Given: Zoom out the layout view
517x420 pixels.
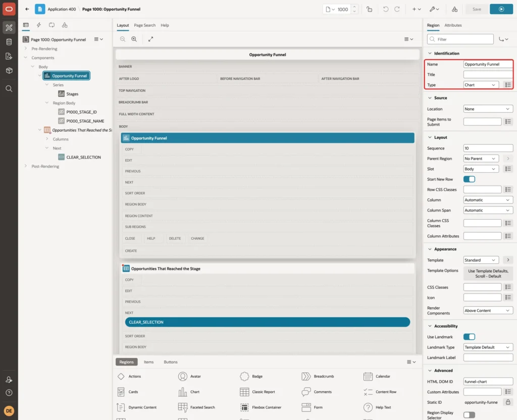Looking at the screenshot, I should [123, 39].
